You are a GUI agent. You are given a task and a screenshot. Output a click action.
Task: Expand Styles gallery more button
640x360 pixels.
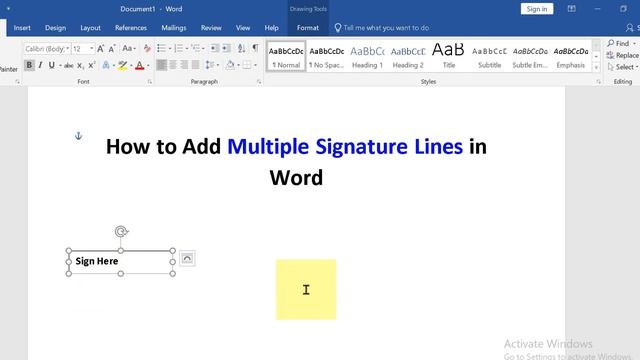[596, 68]
